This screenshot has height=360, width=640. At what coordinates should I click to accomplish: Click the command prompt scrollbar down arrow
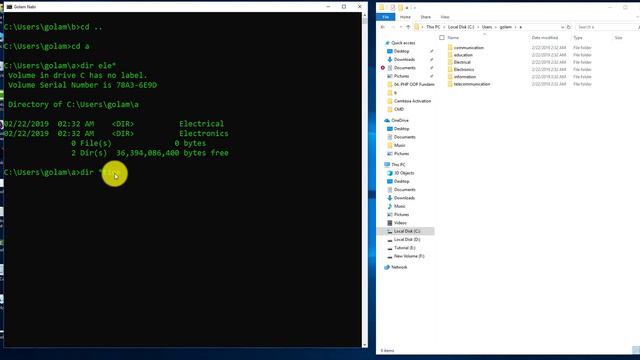click(364, 345)
